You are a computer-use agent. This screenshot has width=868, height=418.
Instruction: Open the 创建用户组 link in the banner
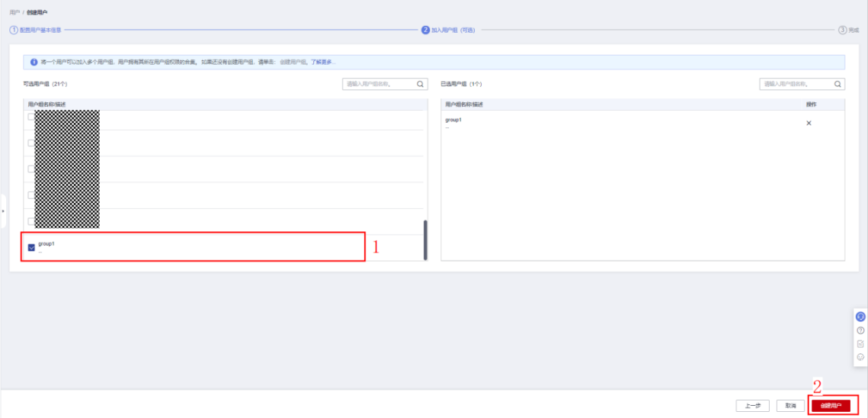tap(293, 62)
